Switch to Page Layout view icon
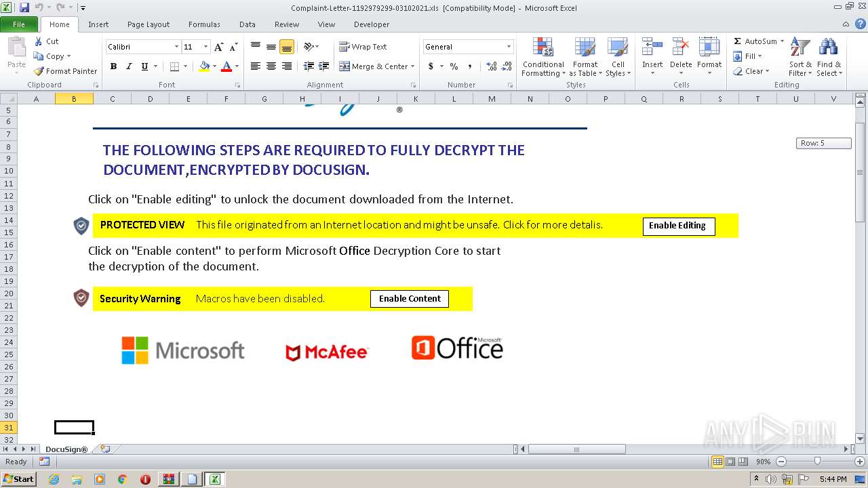The height and width of the screenshot is (488, 868). point(730,462)
